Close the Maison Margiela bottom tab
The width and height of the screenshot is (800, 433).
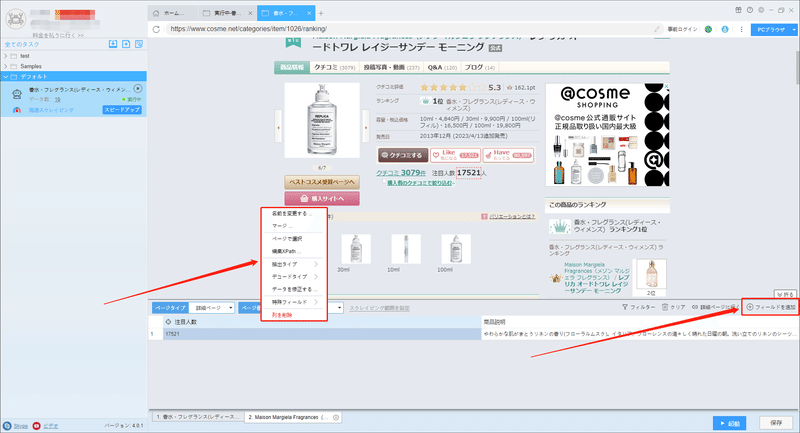(336, 417)
